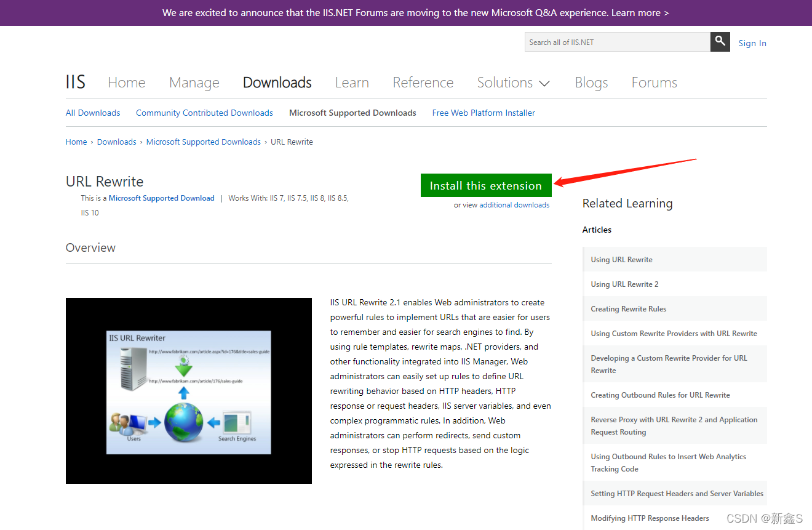Click the announcement banner Learn more link
Viewport: 812px width, 530px height.
(640, 12)
